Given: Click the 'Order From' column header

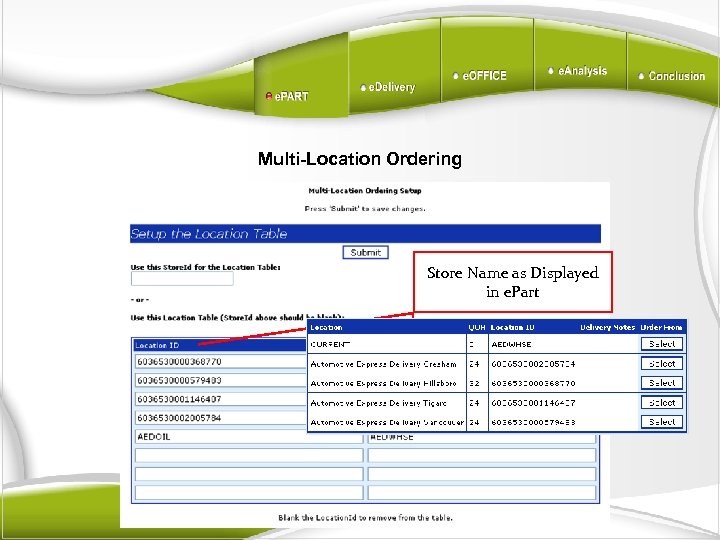Looking at the screenshot, I should (661, 327).
